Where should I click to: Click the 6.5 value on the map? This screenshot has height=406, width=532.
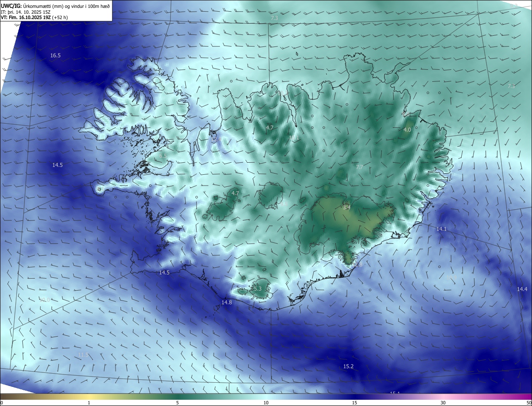pyautogui.click(x=163, y=156)
